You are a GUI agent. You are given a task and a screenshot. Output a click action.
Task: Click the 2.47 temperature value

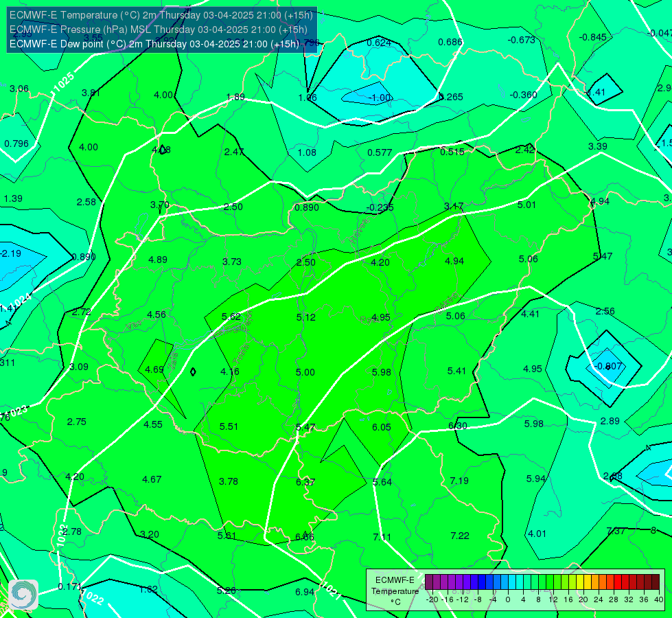pos(234,151)
